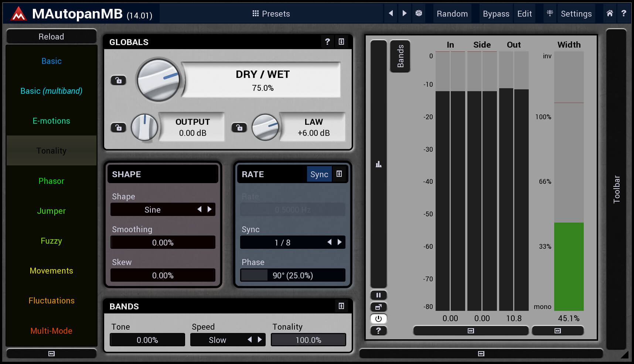Viewport: 634px width, 364px height.
Task: Select the Tonality device tab
Action: [51, 151]
